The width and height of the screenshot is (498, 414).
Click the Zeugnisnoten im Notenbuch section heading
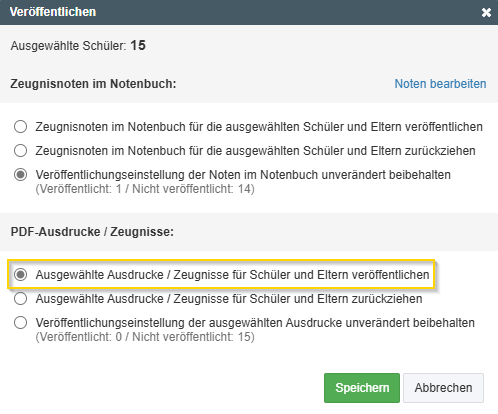pos(93,84)
